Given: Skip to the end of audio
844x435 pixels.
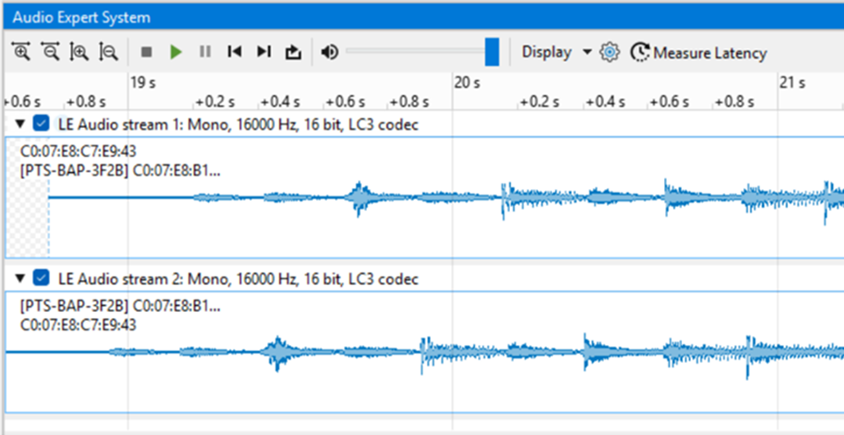Looking at the screenshot, I should tap(263, 52).
